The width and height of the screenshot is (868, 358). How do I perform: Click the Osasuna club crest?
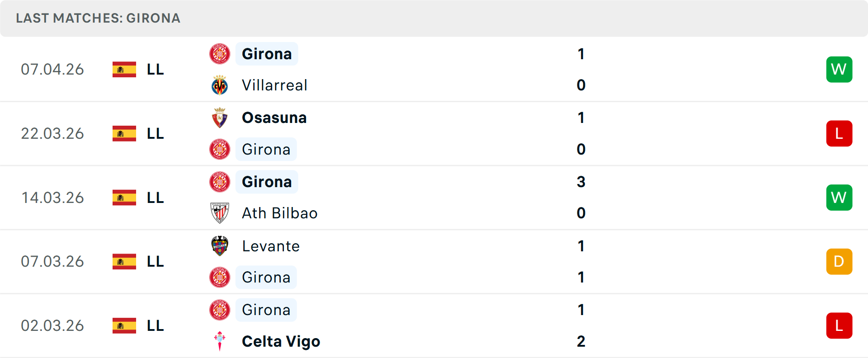pos(220,118)
